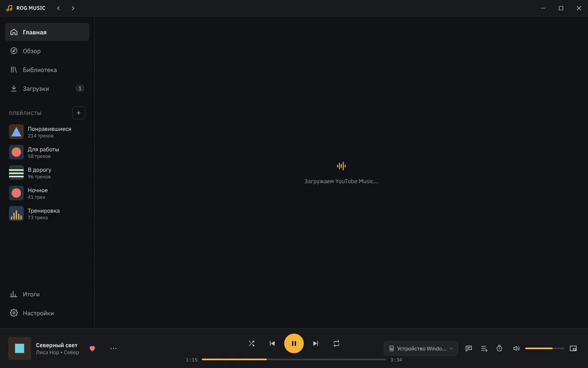Screen dimensions: 588x368
Task: Navigate forward with the right arrow
Action: coord(73,8)
